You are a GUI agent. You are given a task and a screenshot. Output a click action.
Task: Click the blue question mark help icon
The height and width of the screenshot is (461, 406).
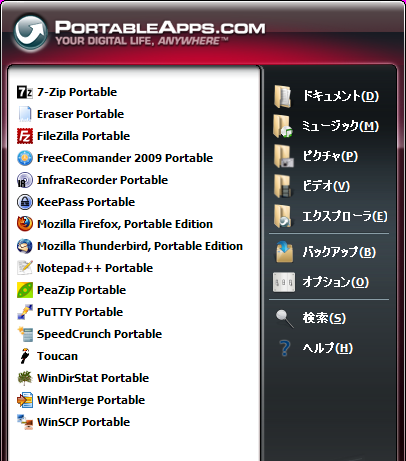284,348
